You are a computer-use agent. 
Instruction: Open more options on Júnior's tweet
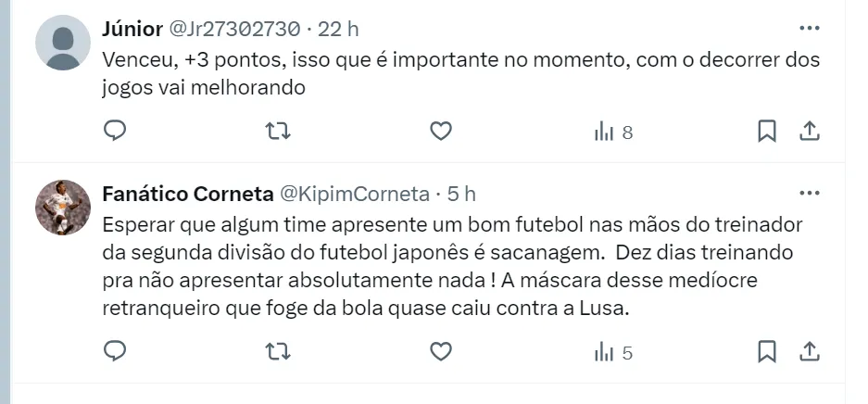tap(809, 29)
